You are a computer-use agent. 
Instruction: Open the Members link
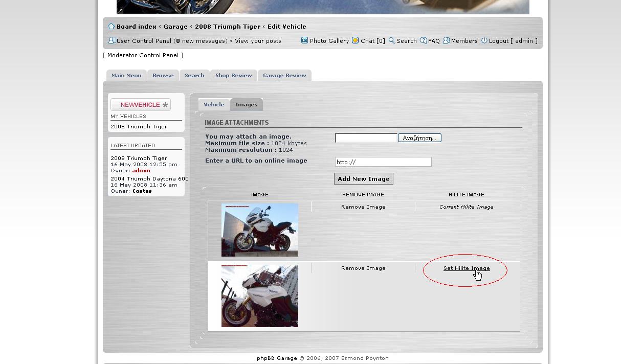[464, 41]
